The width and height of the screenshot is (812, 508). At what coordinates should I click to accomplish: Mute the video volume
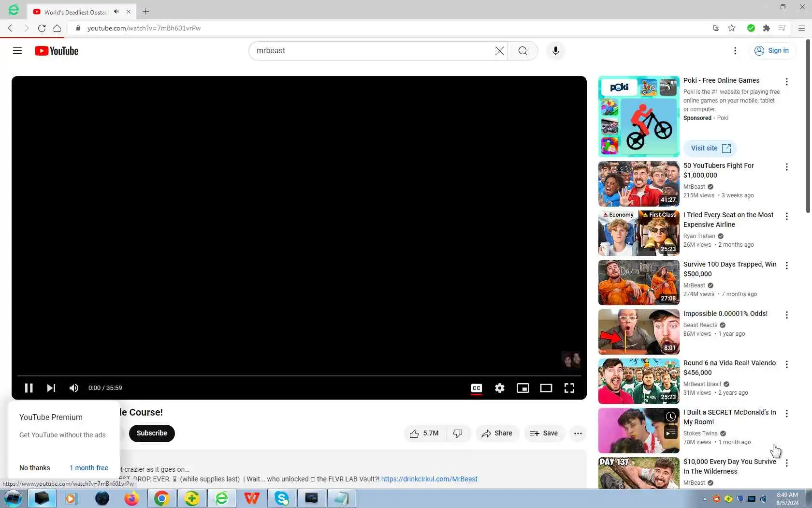74,388
